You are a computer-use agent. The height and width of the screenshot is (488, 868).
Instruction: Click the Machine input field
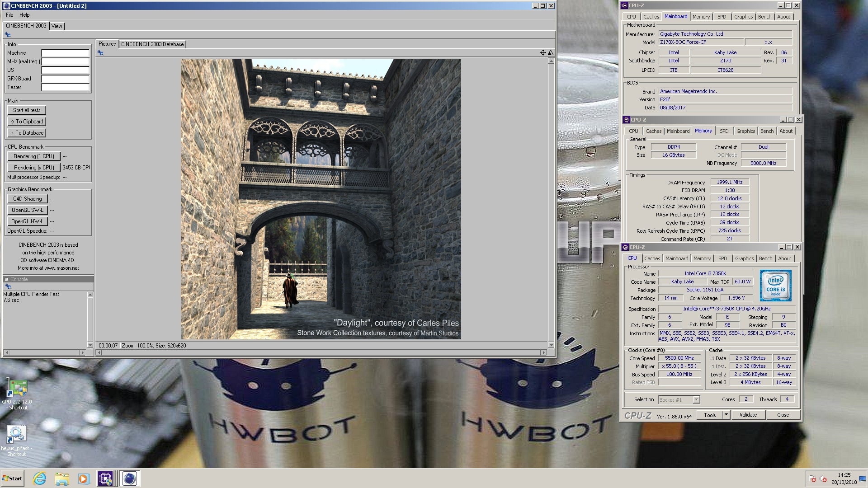coord(66,53)
